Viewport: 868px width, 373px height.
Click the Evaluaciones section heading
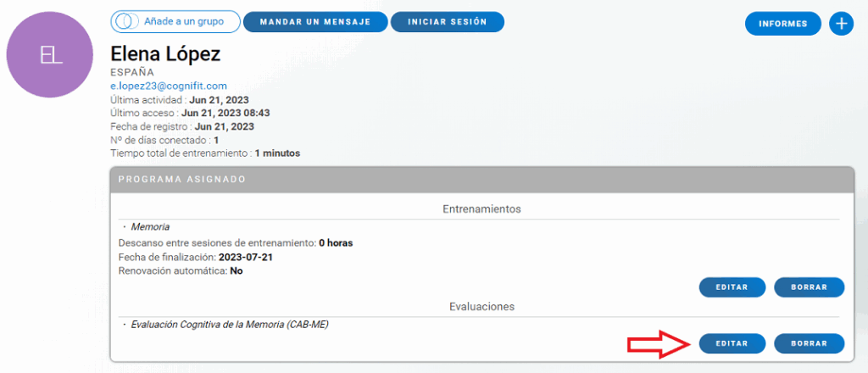point(481,306)
